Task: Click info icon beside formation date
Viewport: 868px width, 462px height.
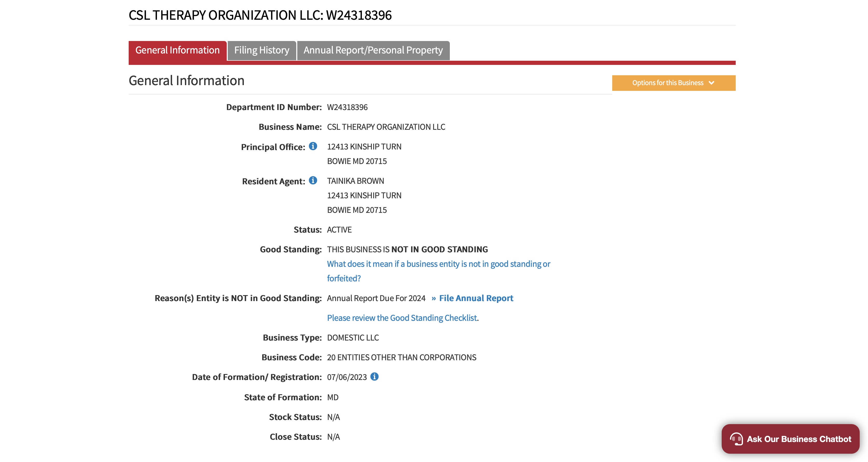Action: pyautogui.click(x=374, y=377)
